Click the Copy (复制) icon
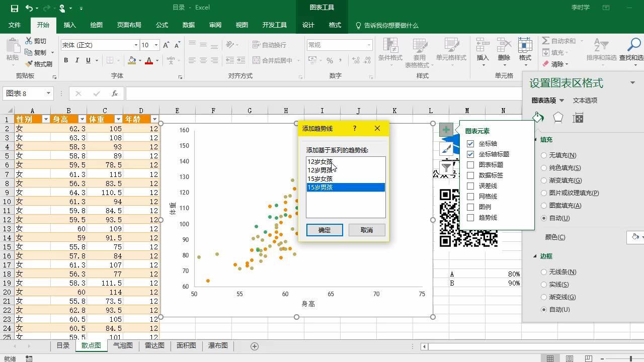The height and width of the screenshot is (362, 644). [29, 52]
